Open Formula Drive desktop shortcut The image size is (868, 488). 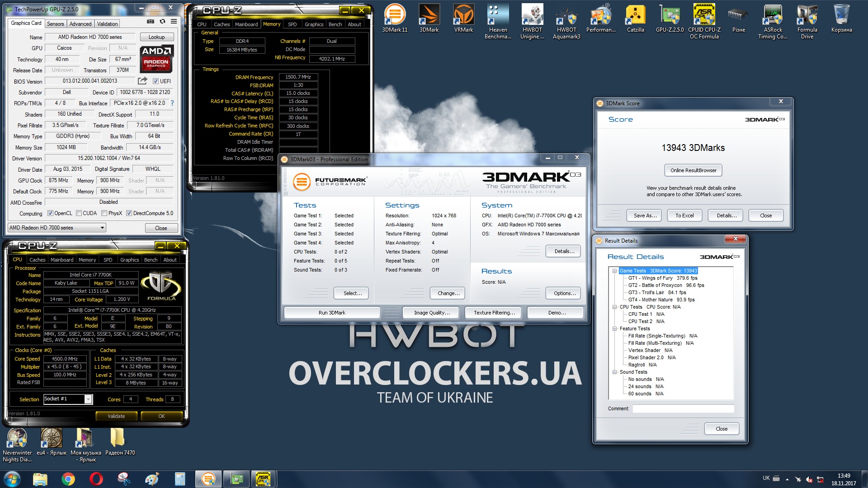pyautogui.click(x=807, y=22)
